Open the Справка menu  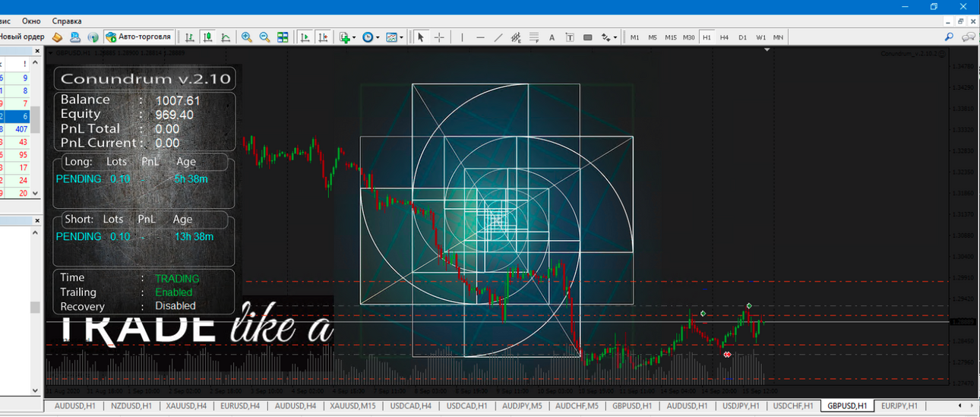(x=67, y=21)
